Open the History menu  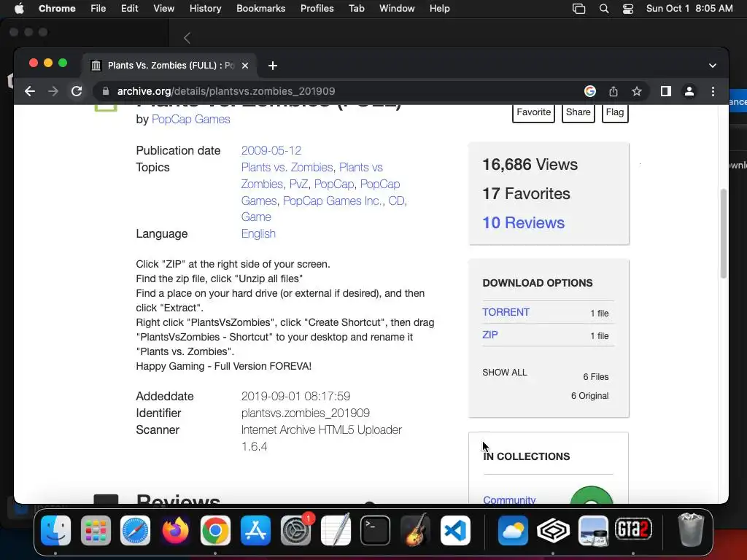(205, 9)
